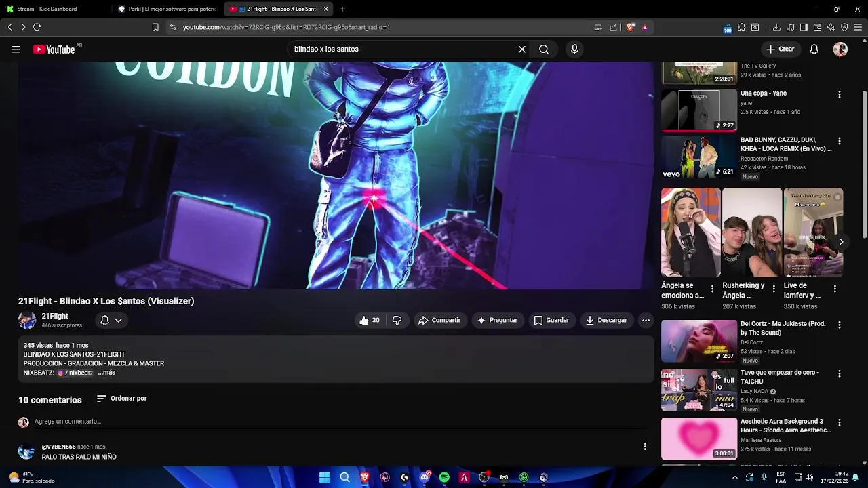This screenshot has width=868, height=488.
Task: Click the browser address bar URL
Action: [286, 27]
